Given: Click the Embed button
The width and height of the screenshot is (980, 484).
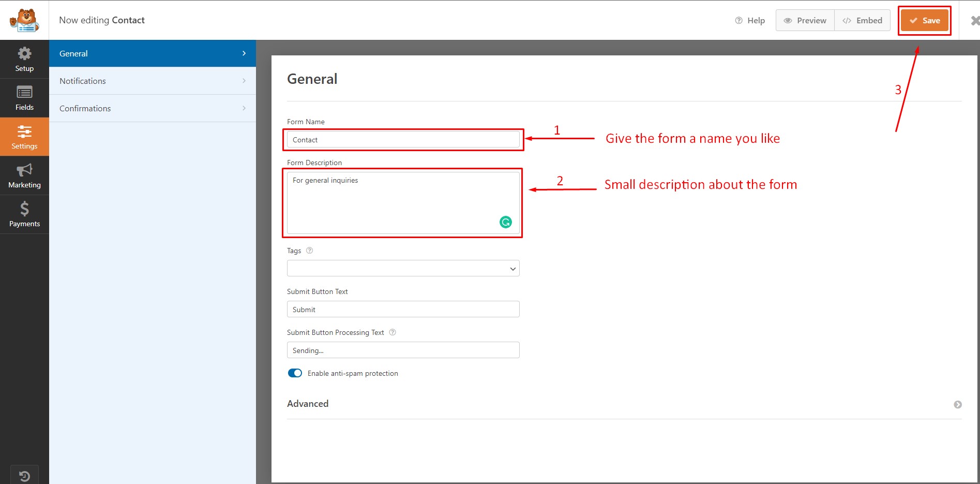Looking at the screenshot, I should [862, 21].
